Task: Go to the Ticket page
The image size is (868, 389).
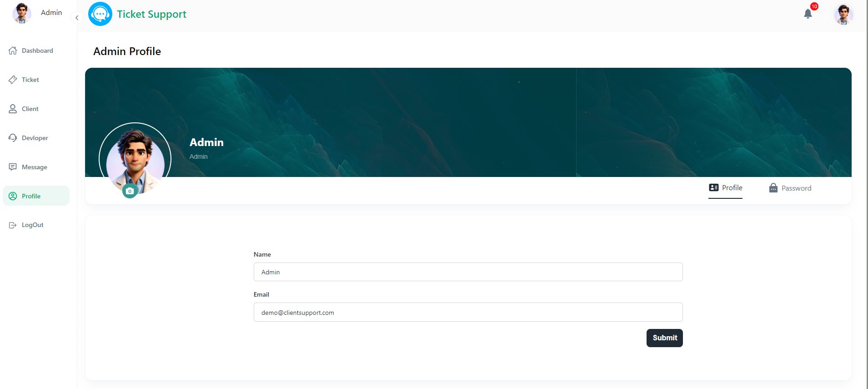Action: click(36, 80)
